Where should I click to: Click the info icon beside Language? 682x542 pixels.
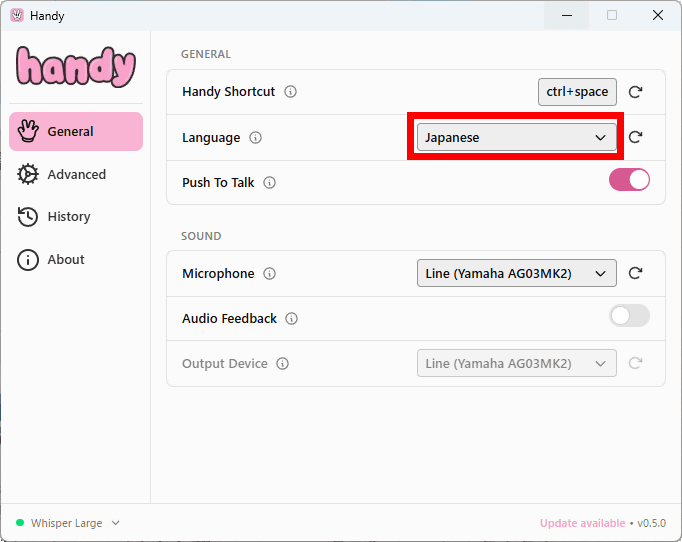[x=255, y=138]
